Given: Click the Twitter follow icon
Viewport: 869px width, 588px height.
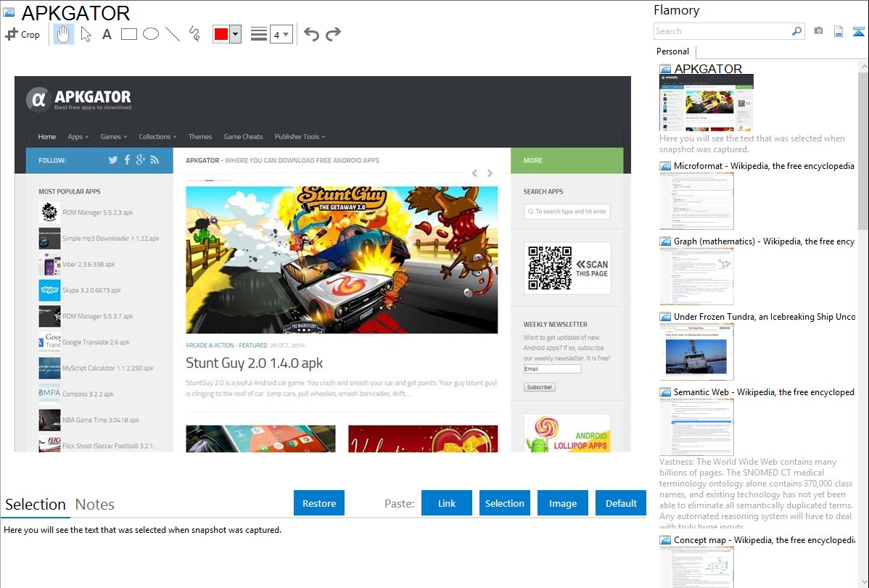Looking at the screenshot, I should point(113,160).
